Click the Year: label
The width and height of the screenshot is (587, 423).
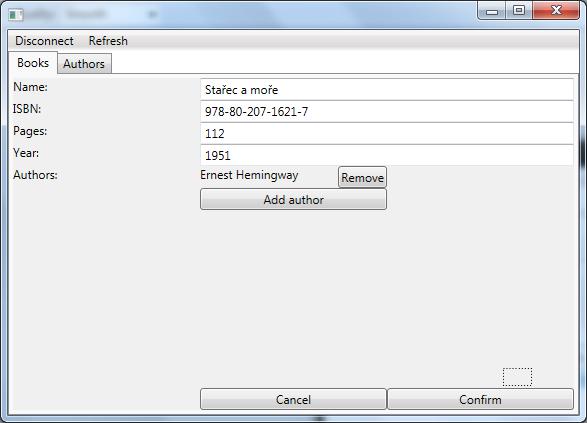pyautogui.click(x=26, y=153)
